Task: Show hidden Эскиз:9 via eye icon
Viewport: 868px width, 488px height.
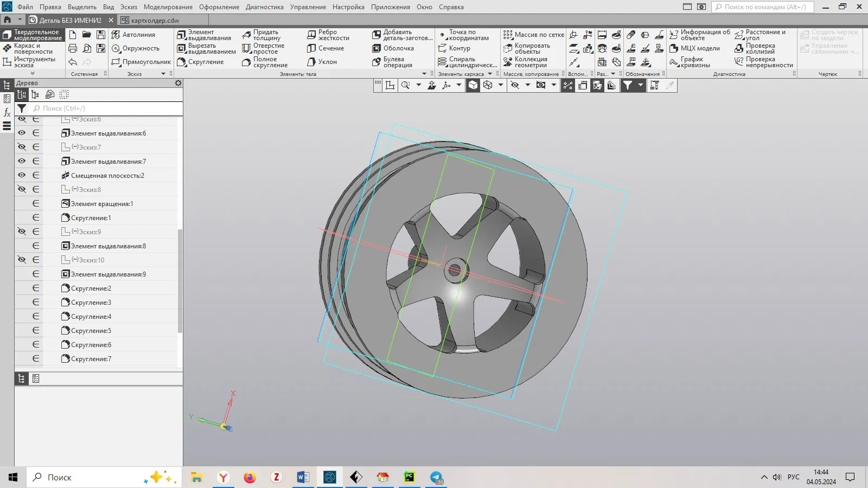Action: [x=22, y=232]
